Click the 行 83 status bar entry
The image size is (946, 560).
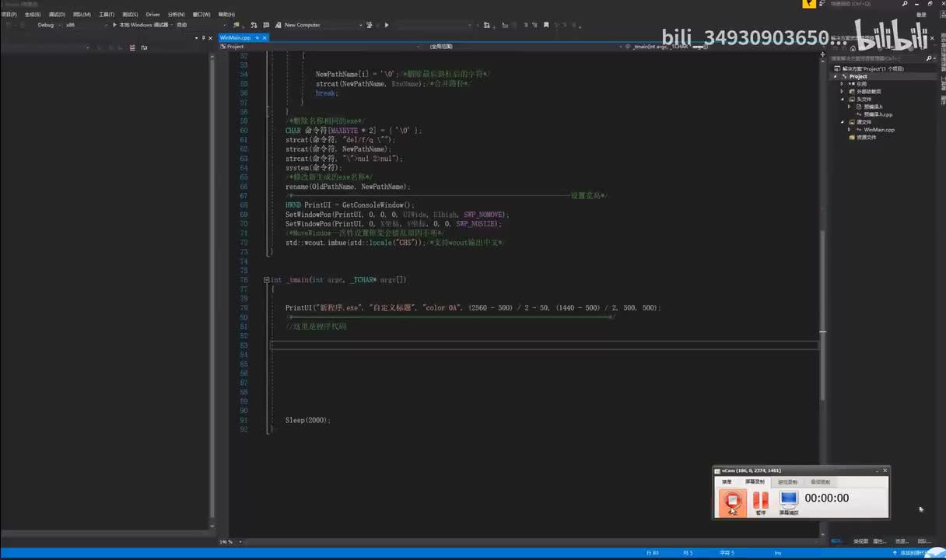pyautogui.click(x=651, y=553)
